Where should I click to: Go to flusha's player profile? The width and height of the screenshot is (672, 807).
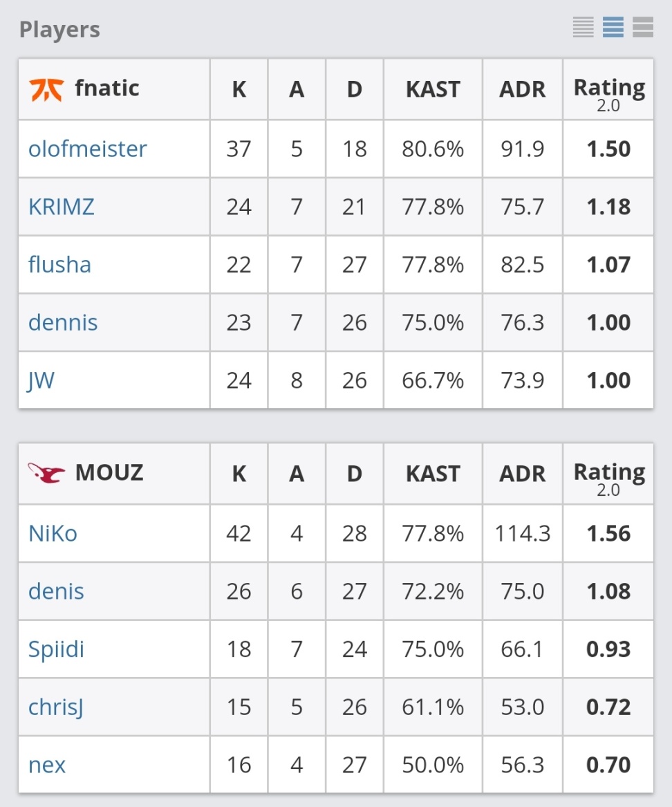coord(59,264)
